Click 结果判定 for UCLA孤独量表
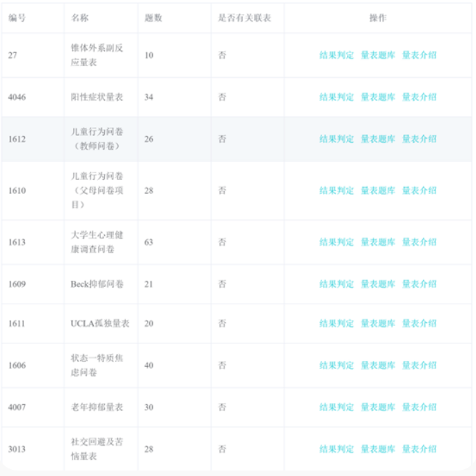476x476 pixels. coord(336,324)
